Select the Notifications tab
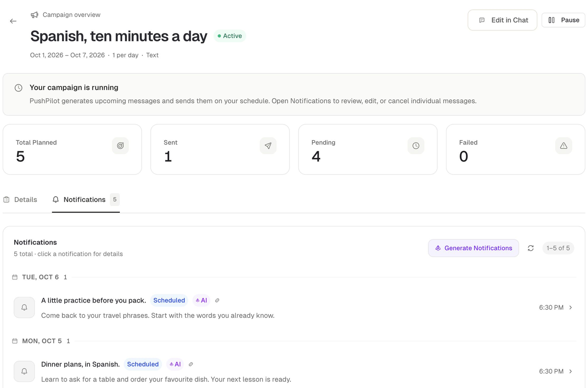The height and width of the screenshot is (388, 588). click(x=86, y=200)
